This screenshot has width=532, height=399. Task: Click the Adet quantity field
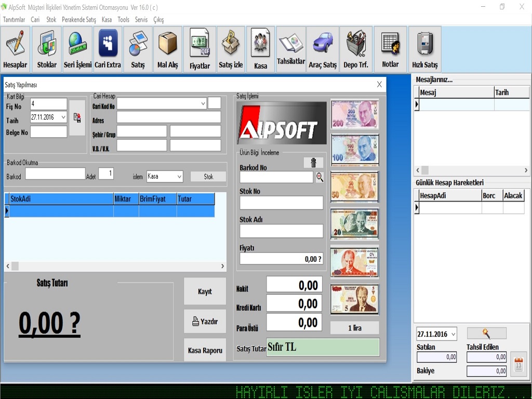coord(106,174)
